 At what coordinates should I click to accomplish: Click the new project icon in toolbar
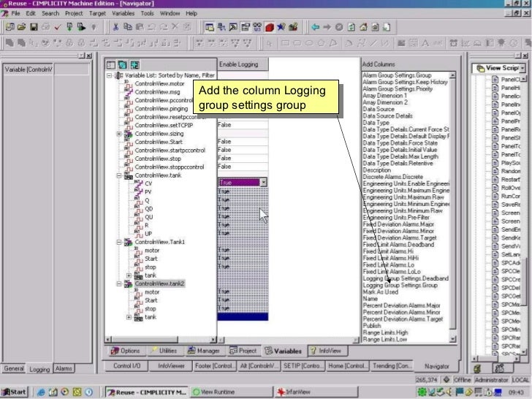(x=9, y=27)
